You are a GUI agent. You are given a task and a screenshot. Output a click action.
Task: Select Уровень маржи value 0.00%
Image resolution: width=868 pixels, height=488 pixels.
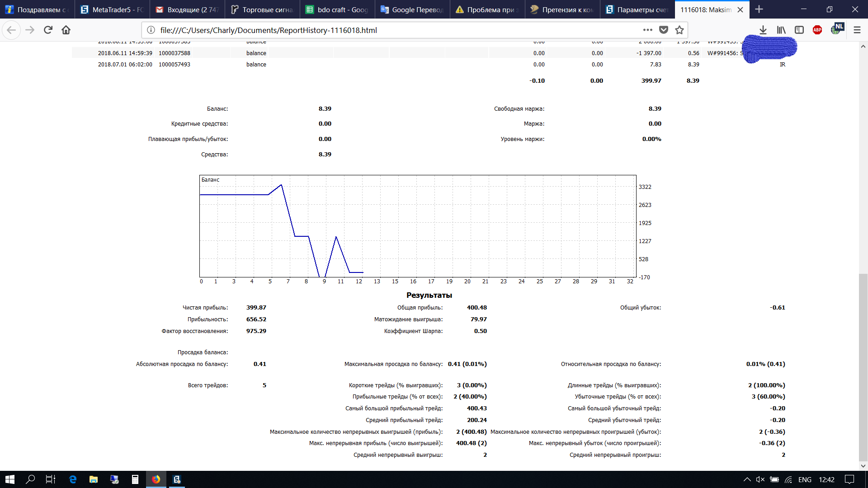[x=652, y=139]
